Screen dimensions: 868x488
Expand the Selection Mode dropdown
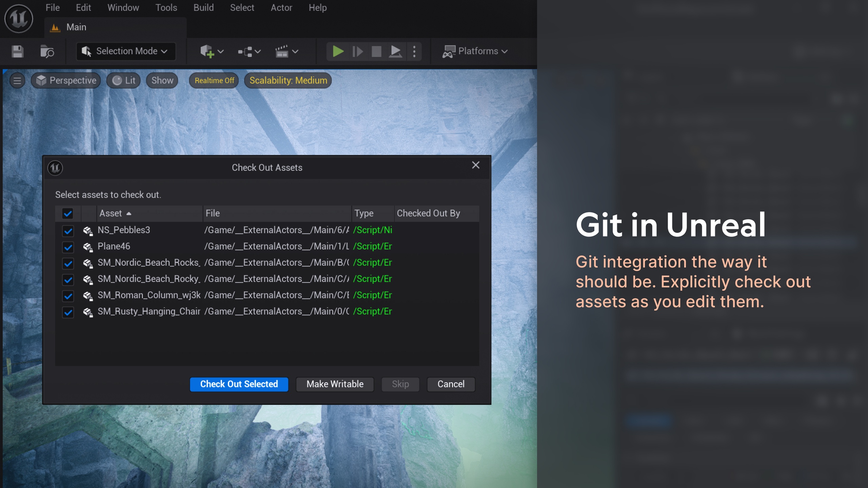point(126,51)
